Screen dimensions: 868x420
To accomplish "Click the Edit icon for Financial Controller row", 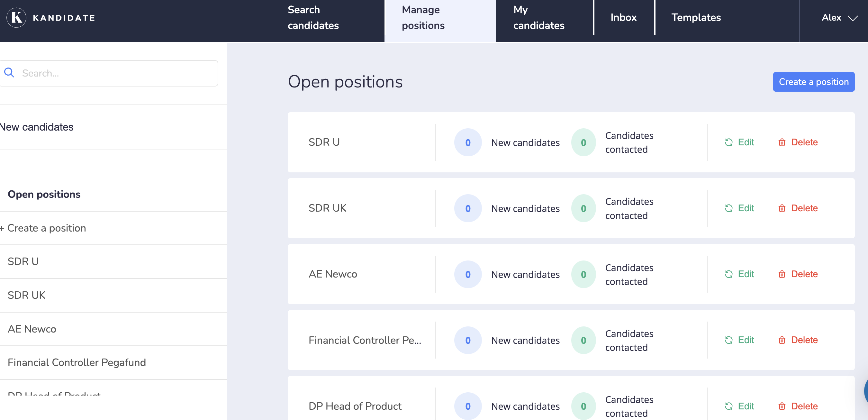I will coord(729,340).
